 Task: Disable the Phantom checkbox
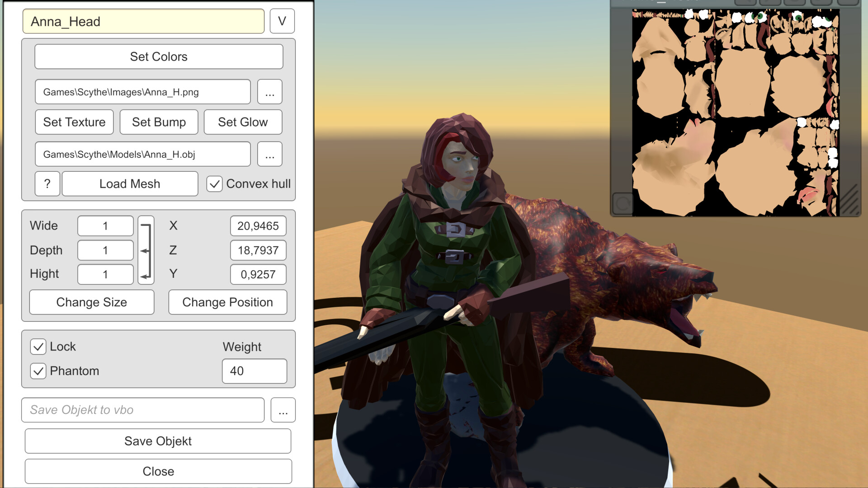click(x=38, y=371)
